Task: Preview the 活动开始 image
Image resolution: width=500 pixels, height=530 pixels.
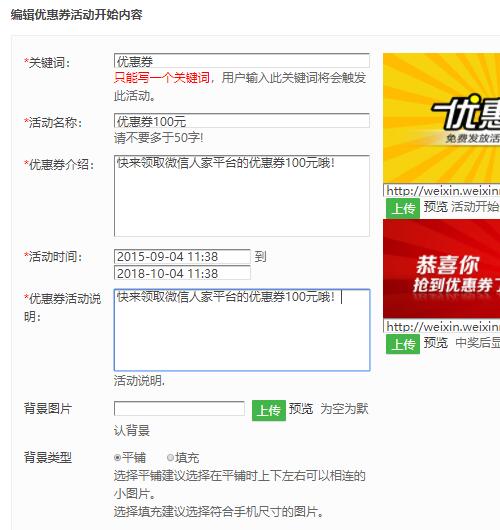Action: point(435,207)
